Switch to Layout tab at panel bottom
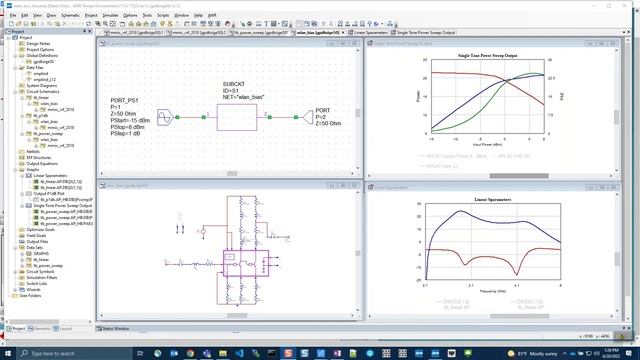640x360 pixels. tap(62, 329)
